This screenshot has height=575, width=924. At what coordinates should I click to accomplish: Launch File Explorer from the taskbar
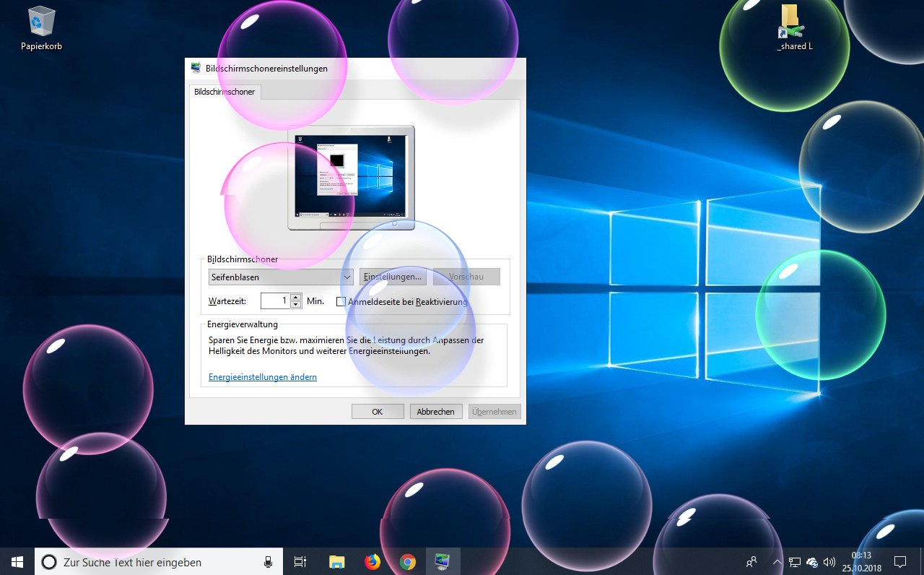click(x=336, y=561)
